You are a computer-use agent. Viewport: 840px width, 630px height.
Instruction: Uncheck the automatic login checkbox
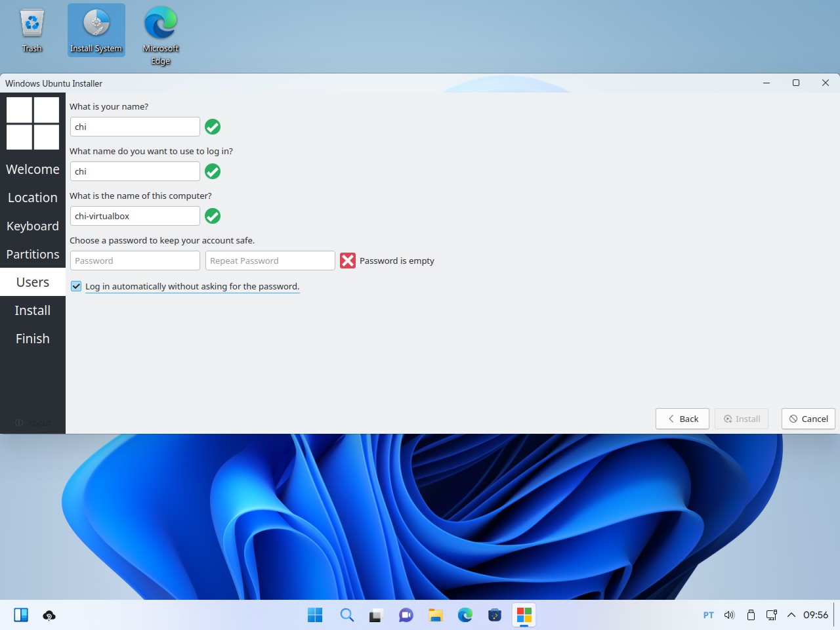point(76,286)
